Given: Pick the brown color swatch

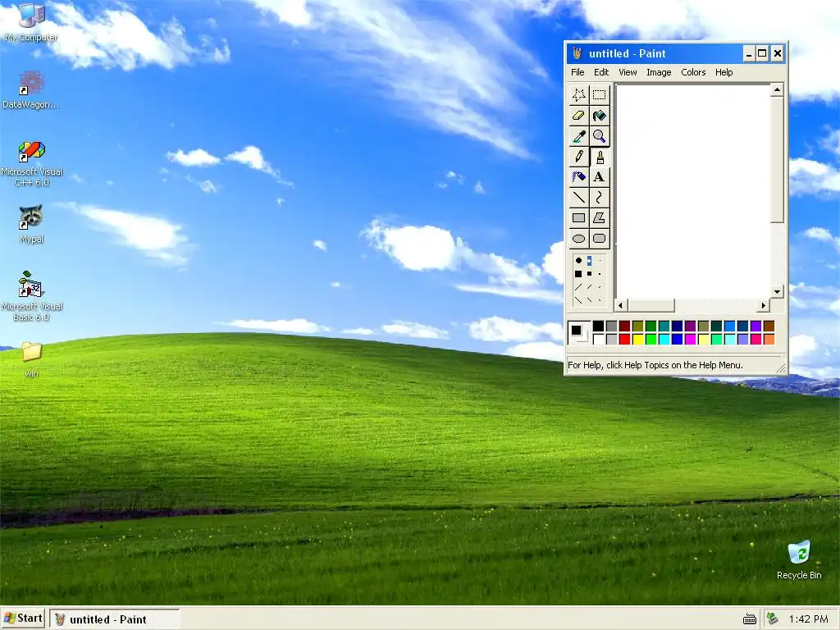Looking at the screenshot, I should [x=769, y=326].
